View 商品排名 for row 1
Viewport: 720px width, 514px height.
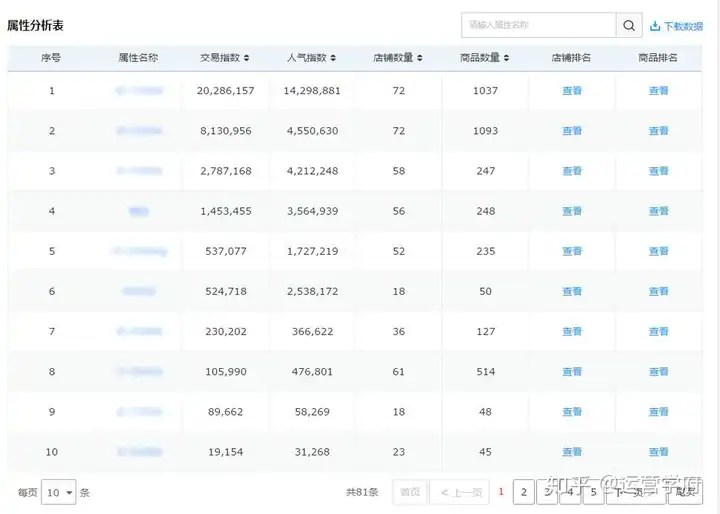pos(658,91)
